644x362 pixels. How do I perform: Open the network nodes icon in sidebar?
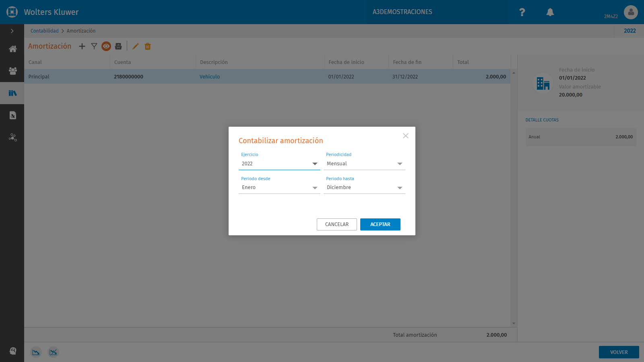[13, 138]
